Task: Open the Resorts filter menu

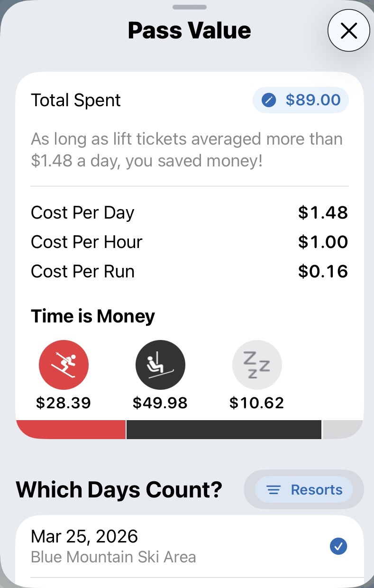Action: point(304,490)
